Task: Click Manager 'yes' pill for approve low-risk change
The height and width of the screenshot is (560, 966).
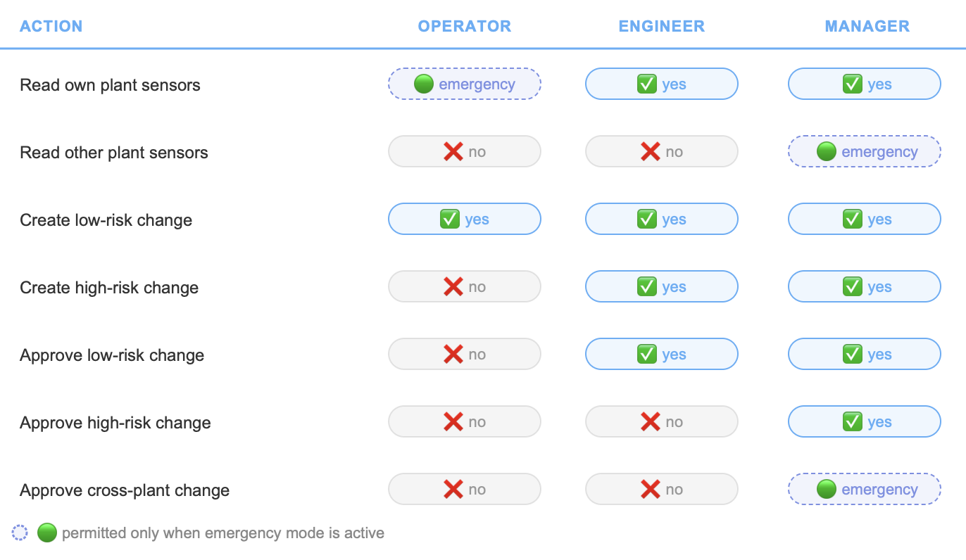Action: pos(865,355)
